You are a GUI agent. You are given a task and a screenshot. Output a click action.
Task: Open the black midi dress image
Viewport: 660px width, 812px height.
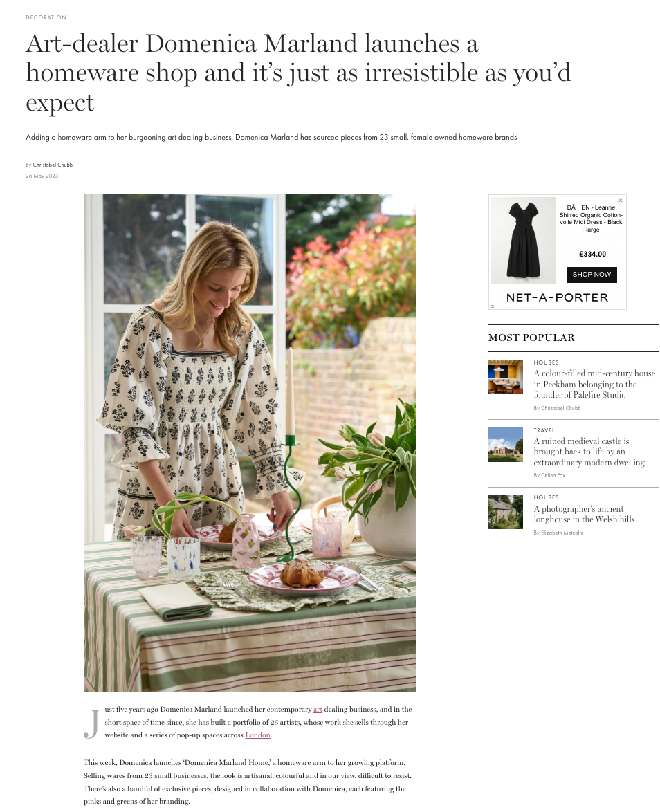pyautogui.click(x=523, y=240)
